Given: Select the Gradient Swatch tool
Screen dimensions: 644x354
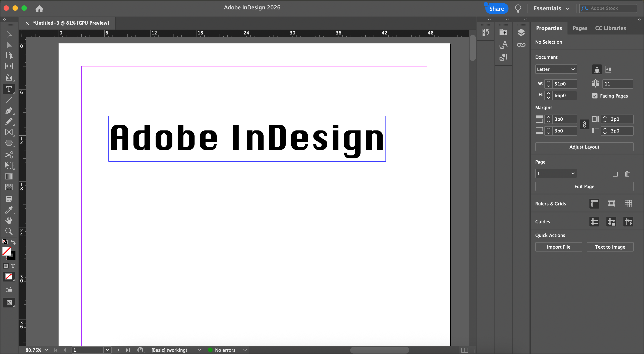Looking at the screenshot, I should [9, 176].
